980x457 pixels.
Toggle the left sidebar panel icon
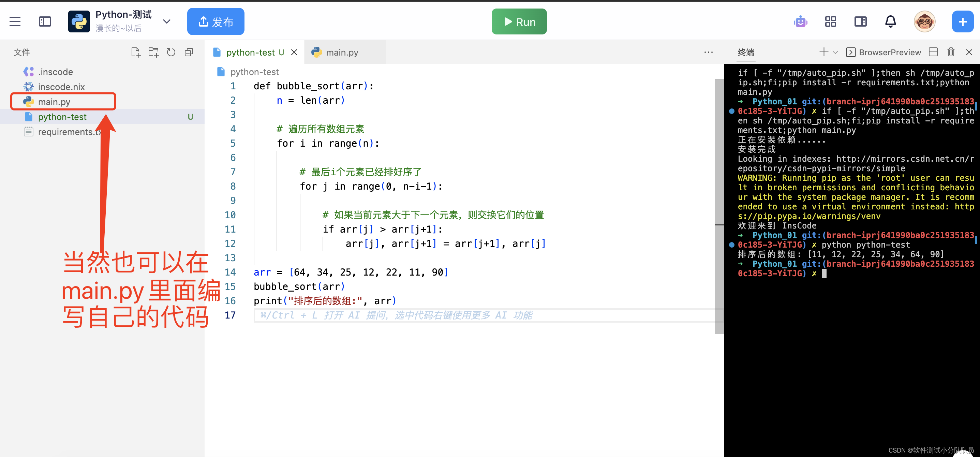[45, 22]
